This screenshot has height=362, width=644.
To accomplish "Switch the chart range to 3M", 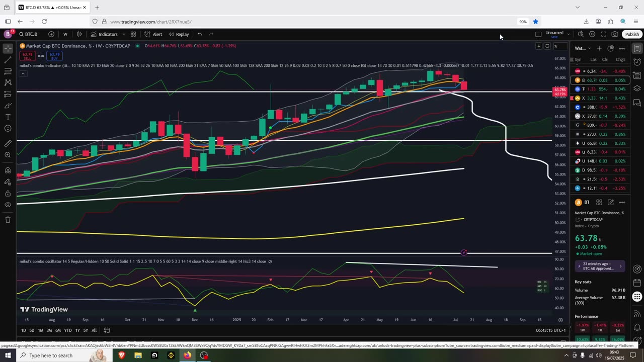I will point(49,330).
